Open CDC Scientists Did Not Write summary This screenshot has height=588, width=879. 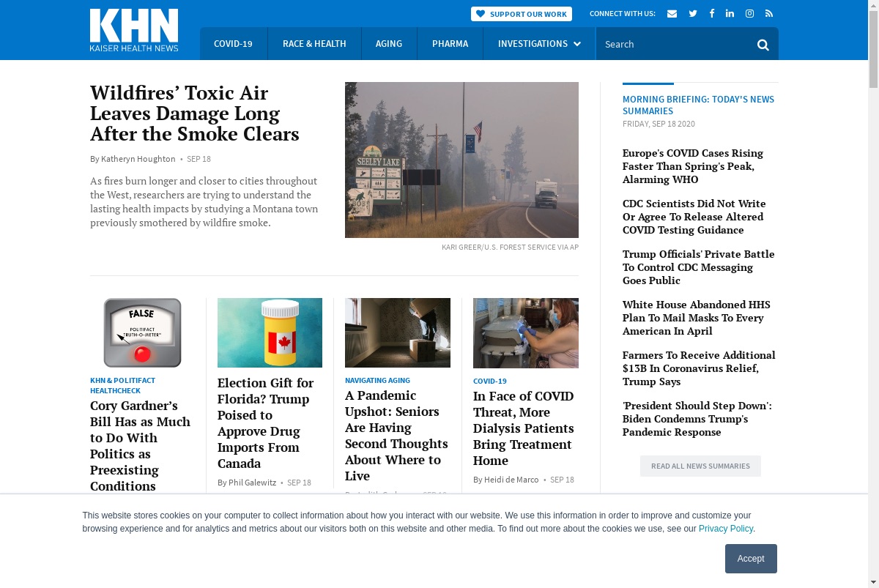pos(694,217)
